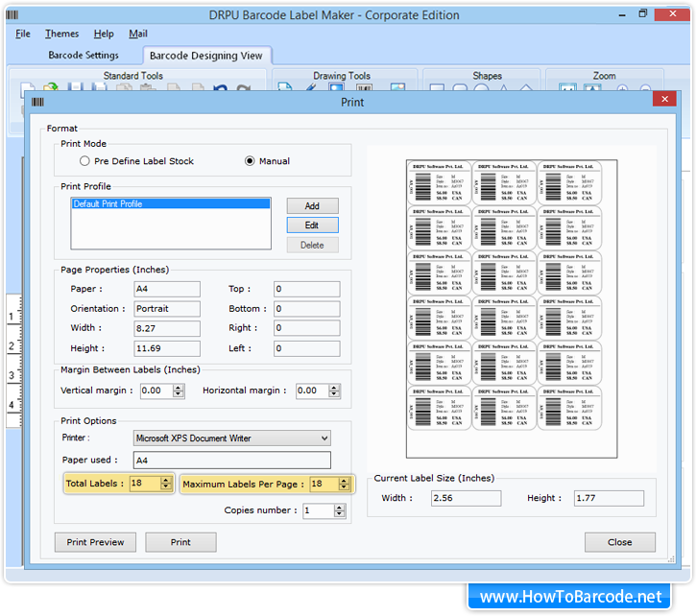Viewport: 696px width, 616px height.
Task: Click the Orientation field showing Portrait
Action: pos(167,308)
